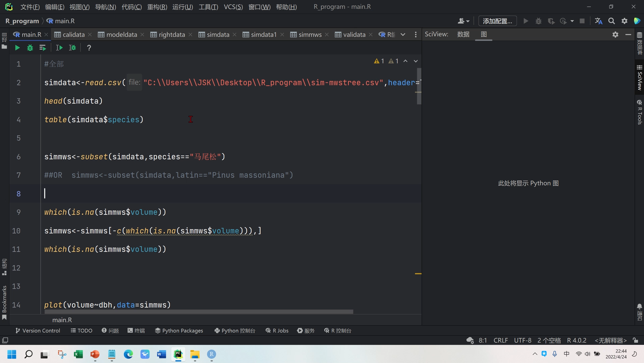The image size is (644, 363).
Task: Show hidden system tray icons chevron
Action: coord(534,354)
